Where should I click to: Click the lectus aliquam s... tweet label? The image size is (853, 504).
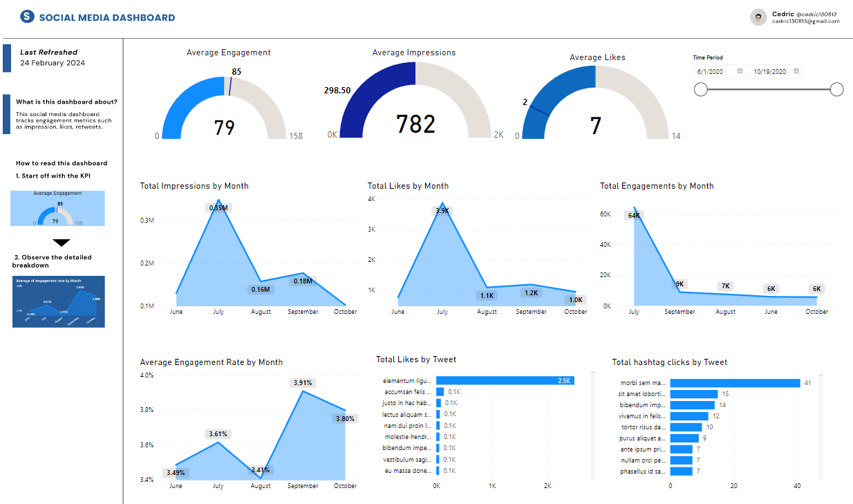(407, 414)
